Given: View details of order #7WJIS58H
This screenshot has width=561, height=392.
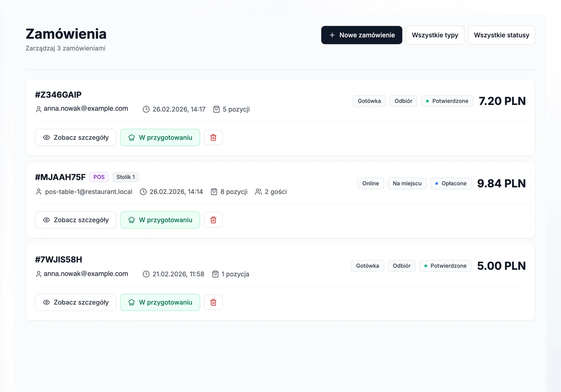Looking at the screenshot, I should click(76, 302).
